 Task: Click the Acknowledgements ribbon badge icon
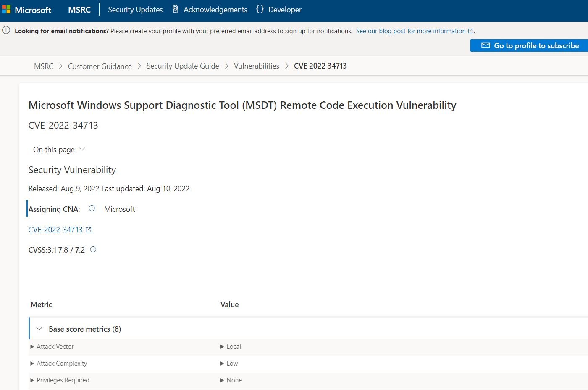176,10
